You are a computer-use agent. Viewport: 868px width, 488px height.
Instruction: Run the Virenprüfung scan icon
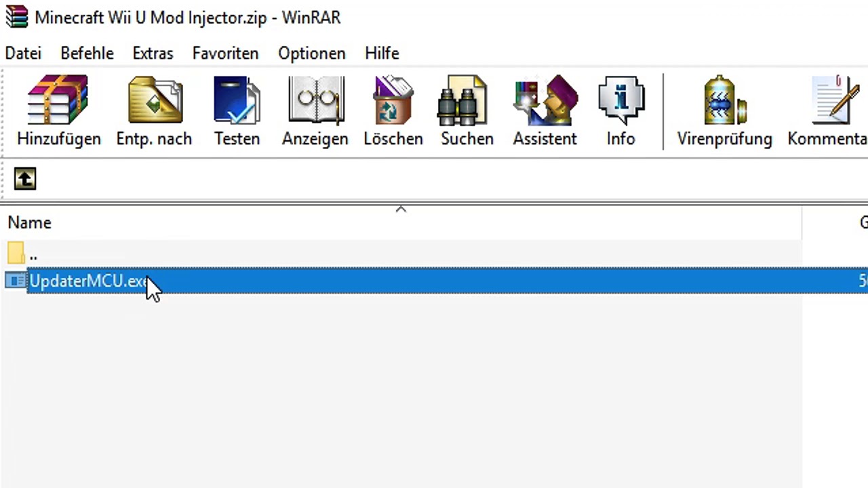(x=724, y=100)
